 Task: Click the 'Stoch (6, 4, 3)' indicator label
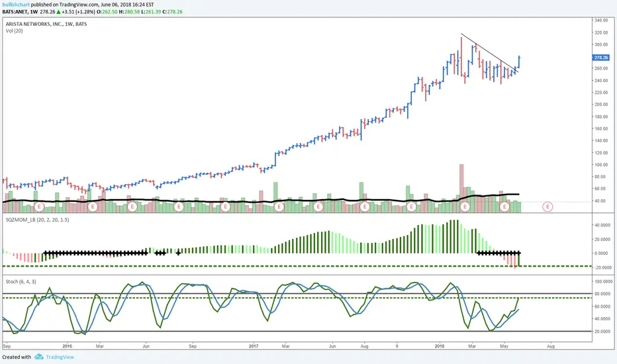click(x=21, y=281)
